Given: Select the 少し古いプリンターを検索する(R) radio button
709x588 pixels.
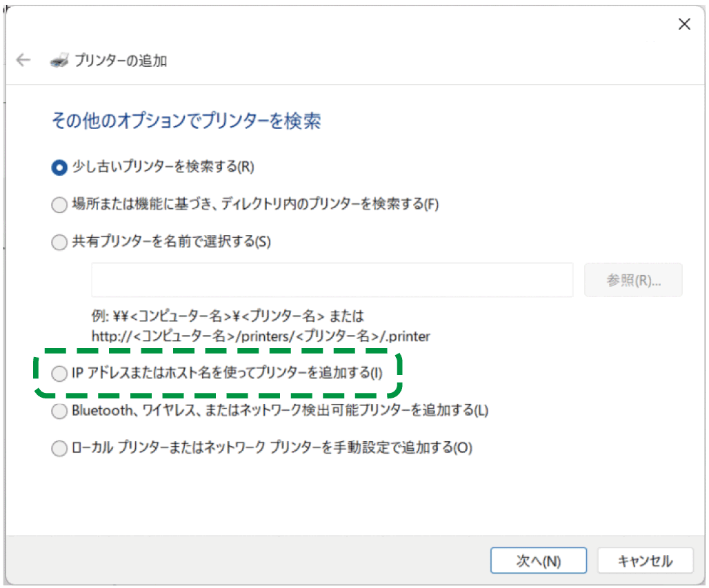Looking at the screenshot, I should (x=60, y=167).
